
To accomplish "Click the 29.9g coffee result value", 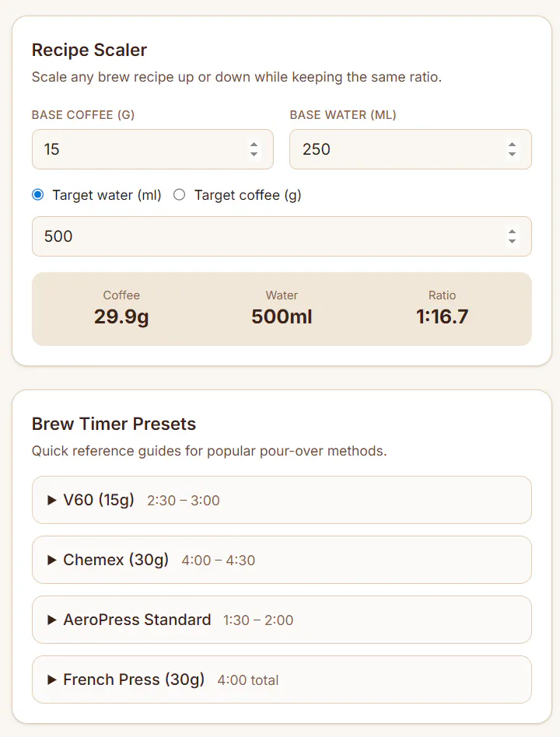I will [x=121, y=316].
